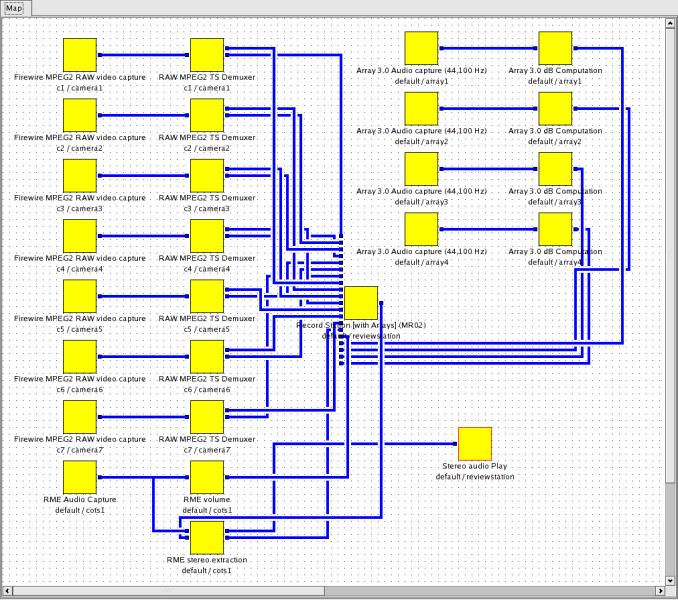
Task: Select Firewire MPEG2 RAW video capture c1/camera1 node
Action: (80, 55)
